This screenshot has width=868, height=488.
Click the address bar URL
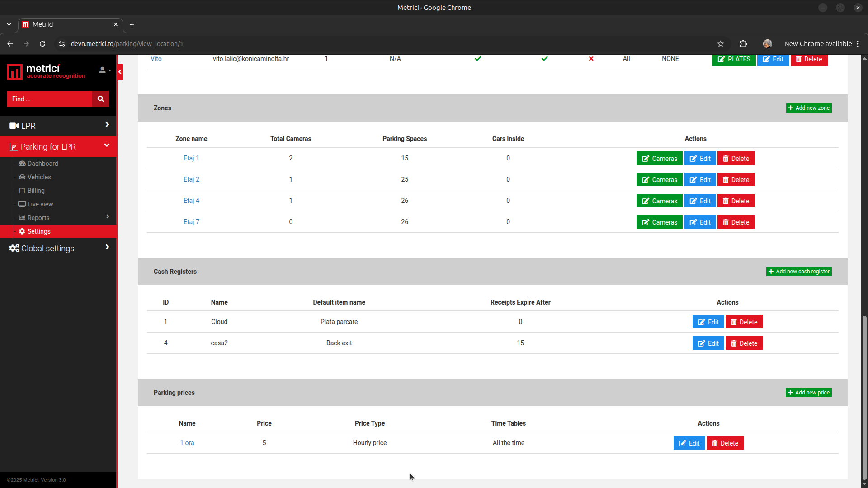coord(127,44)
